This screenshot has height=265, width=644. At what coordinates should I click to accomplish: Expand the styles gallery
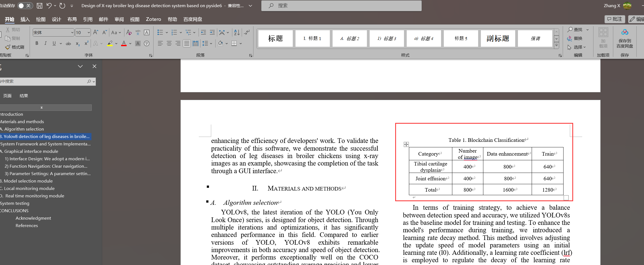[556, 45]
